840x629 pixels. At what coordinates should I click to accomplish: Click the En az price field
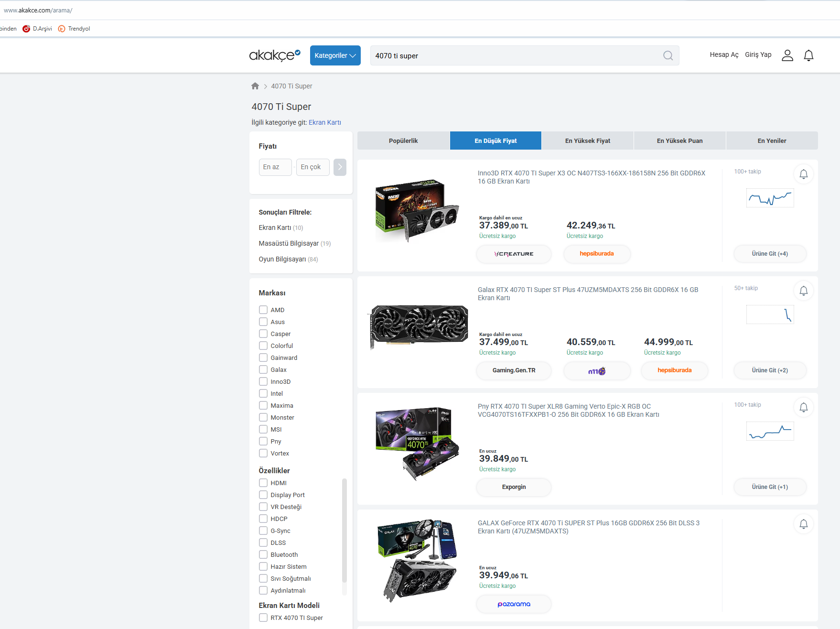coord(275,167)
